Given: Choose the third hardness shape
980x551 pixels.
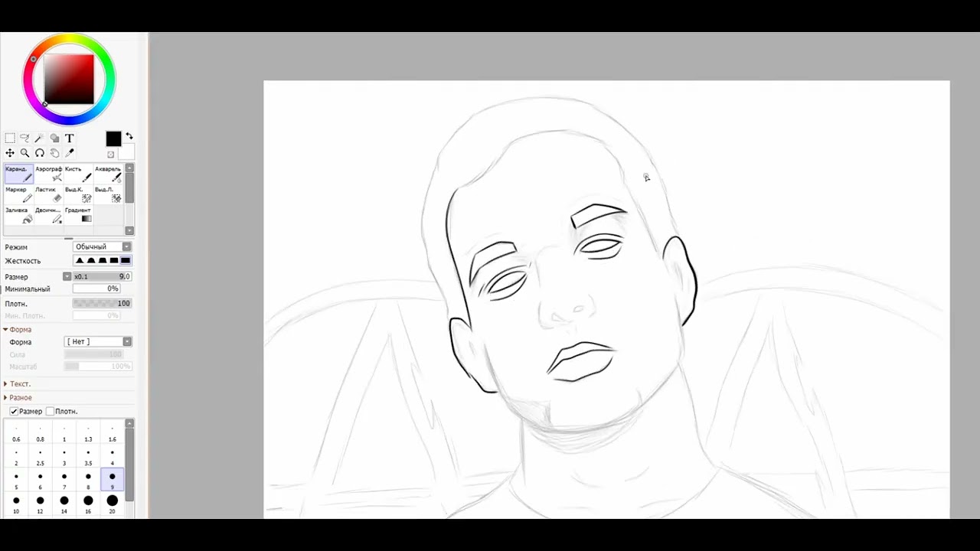Looking at the screenshot, I should point(103,261).
